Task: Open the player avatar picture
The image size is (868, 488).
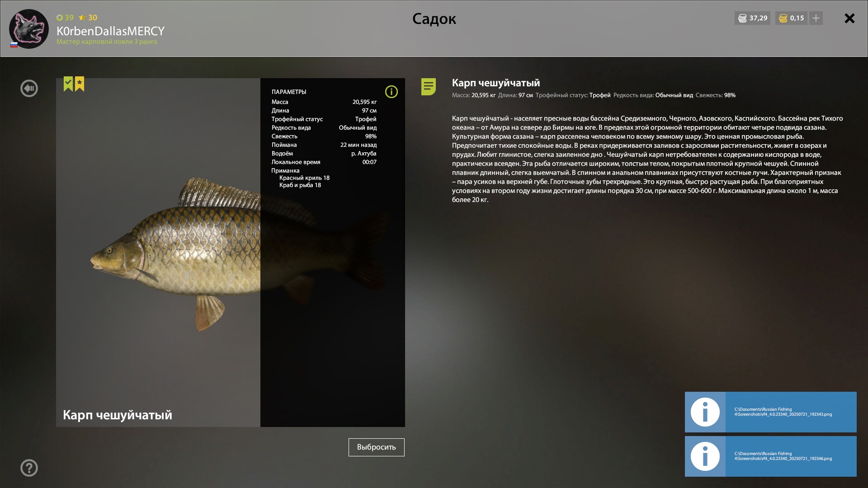Action: coord(29,28)
